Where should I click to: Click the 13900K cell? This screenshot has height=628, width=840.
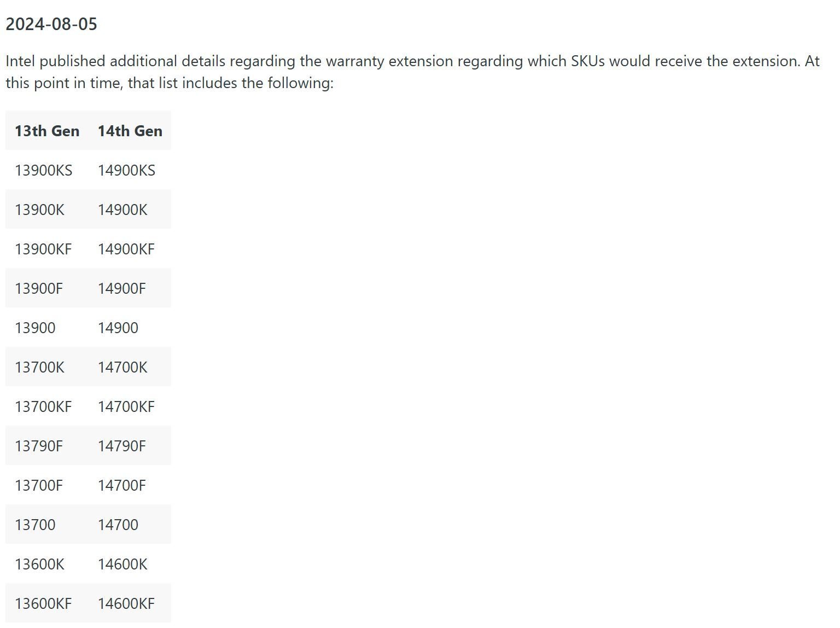click(x=39, y=210)
